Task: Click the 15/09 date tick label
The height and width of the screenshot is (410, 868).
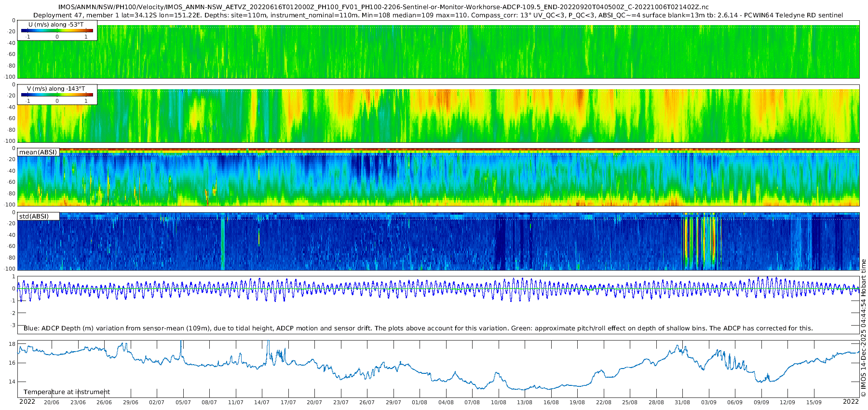Action: (x=814, y=402)
